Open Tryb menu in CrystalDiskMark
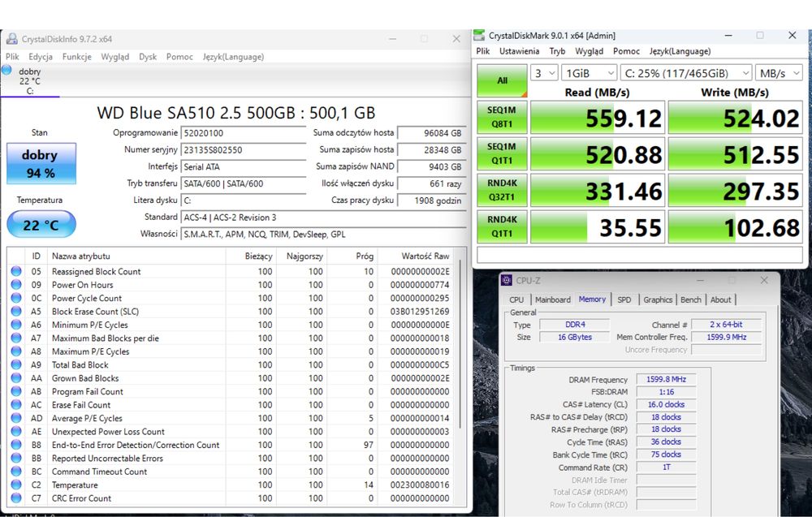This screenshot has height=517, width=812. (x=557, y=50)
